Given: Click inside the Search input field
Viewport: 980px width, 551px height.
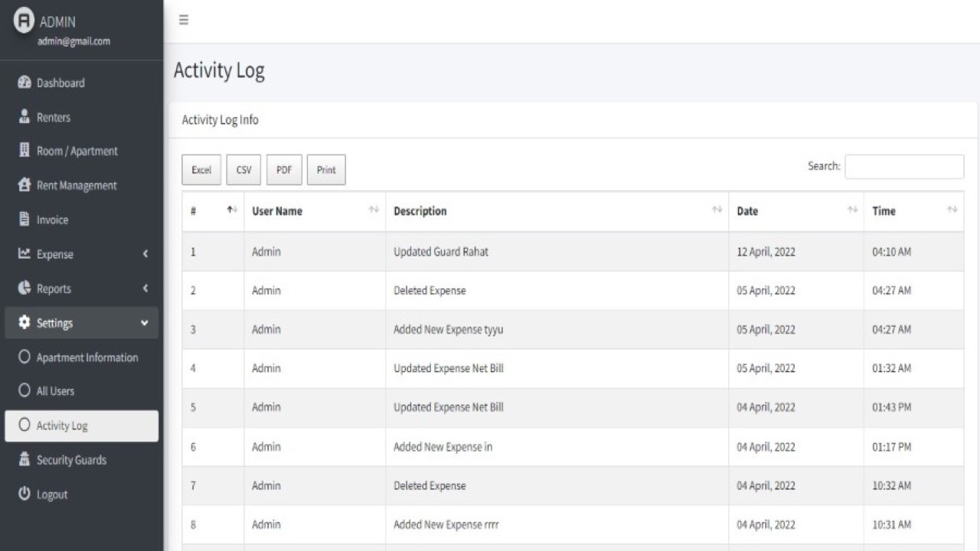Looking at the screenshot, I should (x=903, y=166).
